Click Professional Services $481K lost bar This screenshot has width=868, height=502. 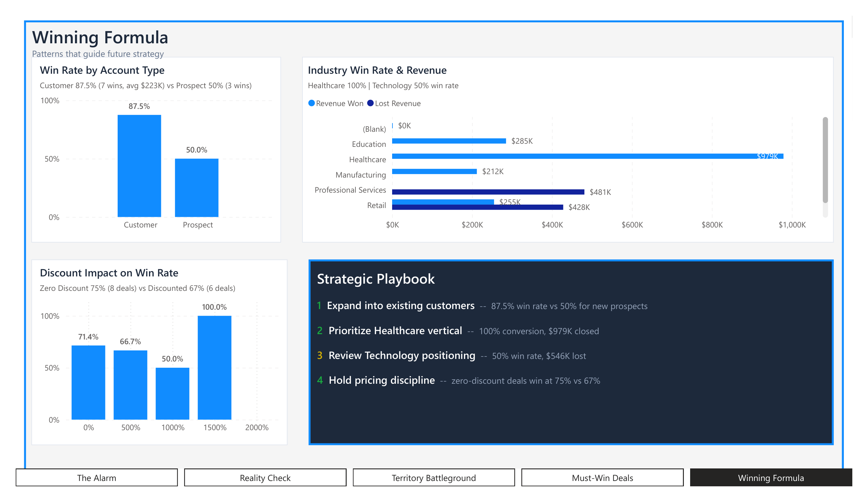488,192
